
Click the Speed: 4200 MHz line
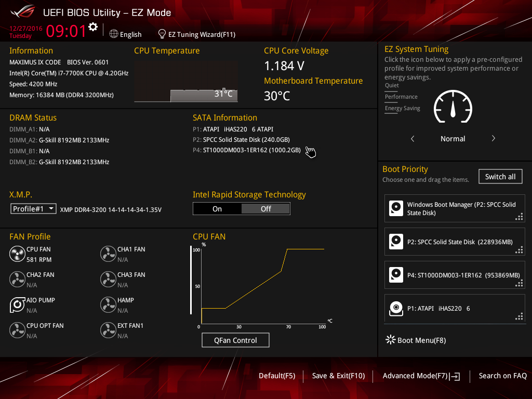[33, 84]
